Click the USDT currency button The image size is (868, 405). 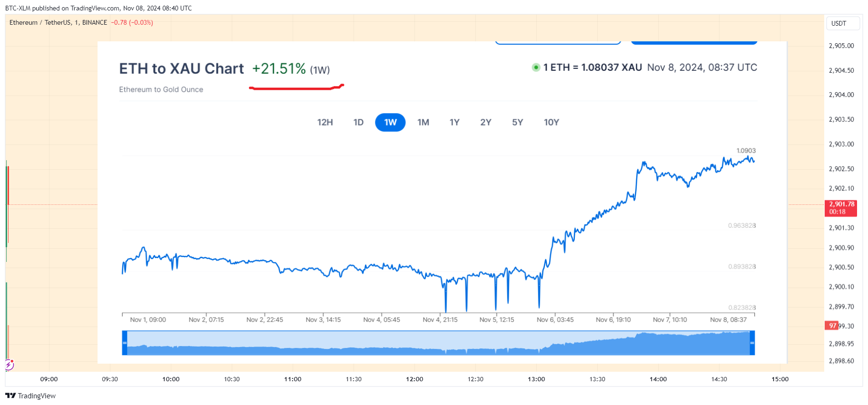click(x=842, y=23)
